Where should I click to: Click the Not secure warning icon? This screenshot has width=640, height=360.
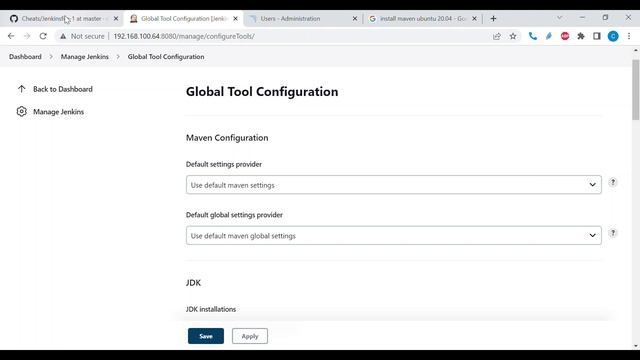point(63,36)
